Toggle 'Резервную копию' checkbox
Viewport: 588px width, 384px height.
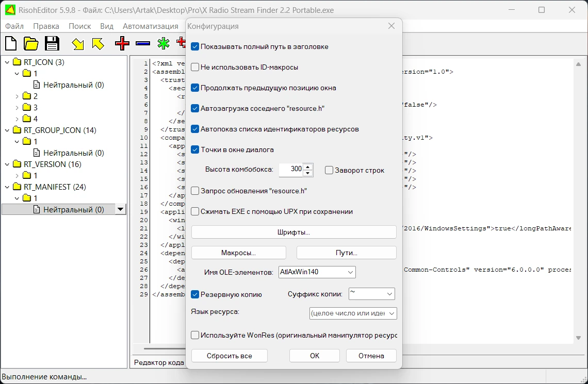[194, 294]
